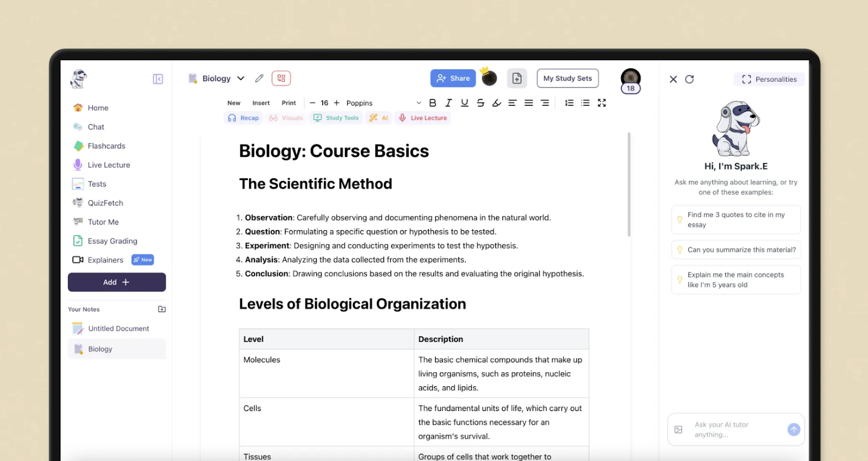
Task: Toggle italic formatting
Action: point(449,103)
